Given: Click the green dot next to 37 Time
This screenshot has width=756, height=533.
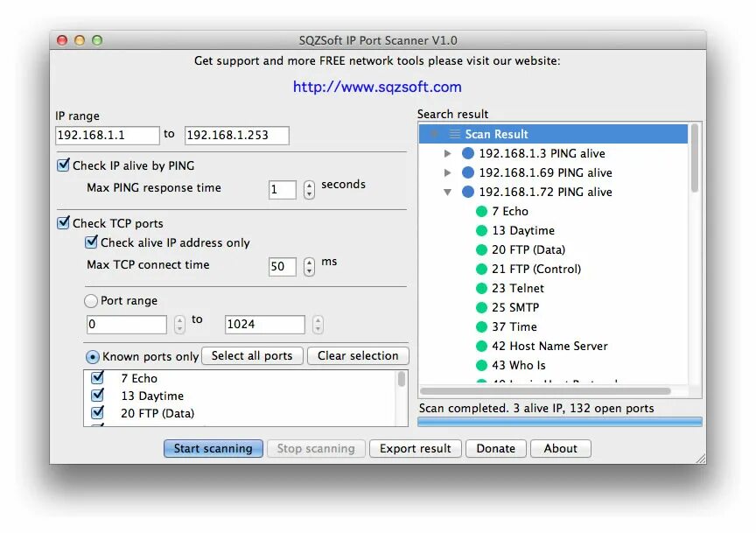Looking at the screenshot, I should click(481, 327).
